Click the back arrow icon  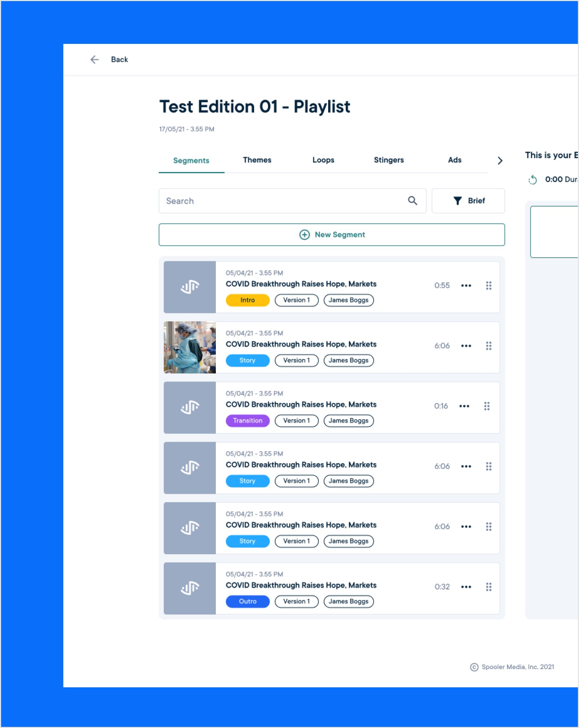coord(95,60)
